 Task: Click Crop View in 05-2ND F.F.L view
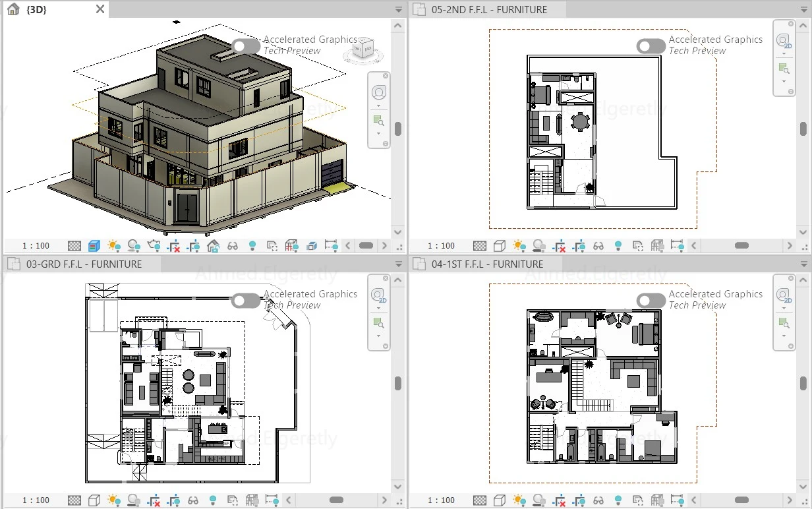(559, 246)
